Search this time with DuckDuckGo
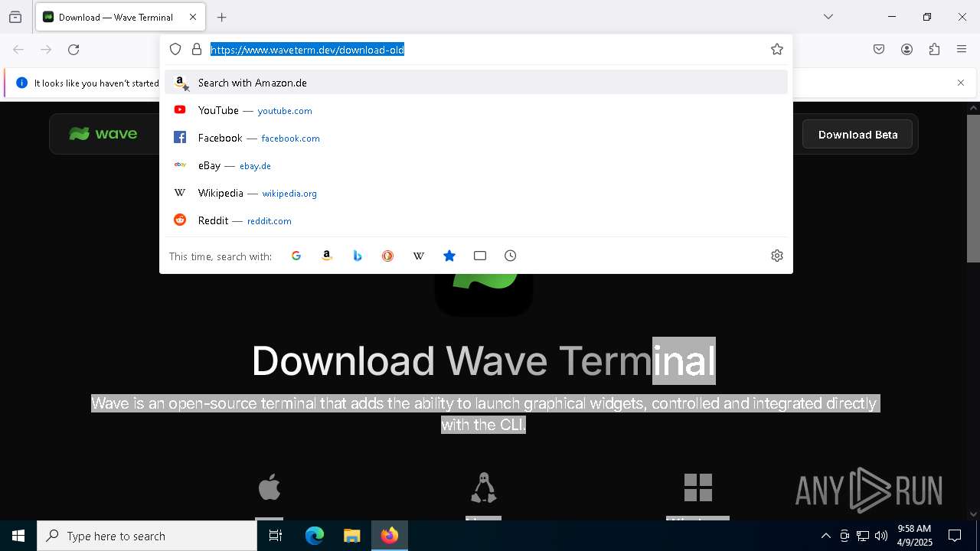Screen dimensions: 980x551 click(388, 256)
